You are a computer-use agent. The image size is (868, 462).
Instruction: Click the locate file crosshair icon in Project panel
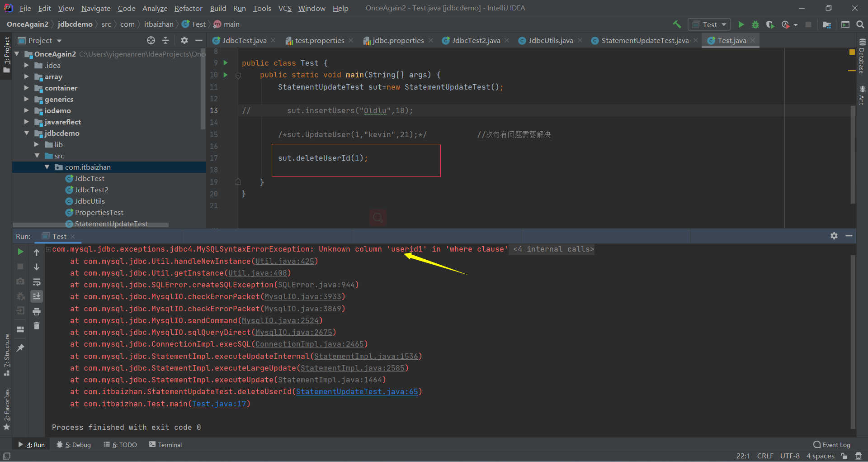(151, 40)
